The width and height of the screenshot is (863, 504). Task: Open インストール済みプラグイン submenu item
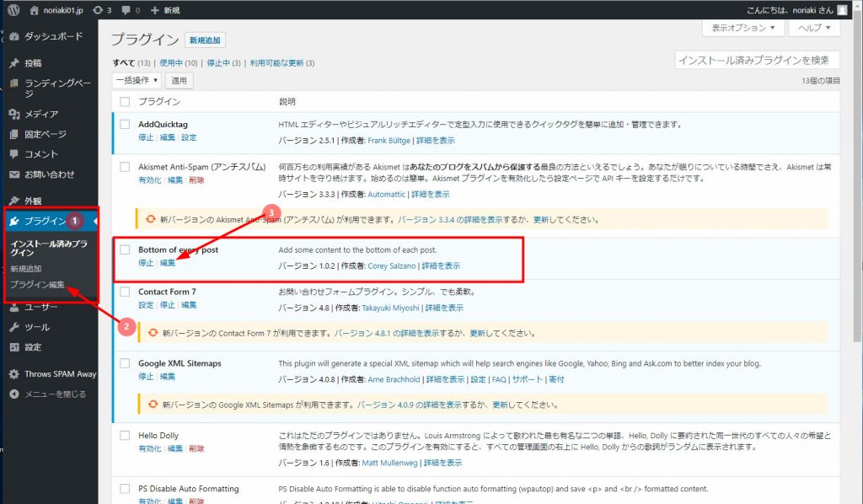point(48,248)
